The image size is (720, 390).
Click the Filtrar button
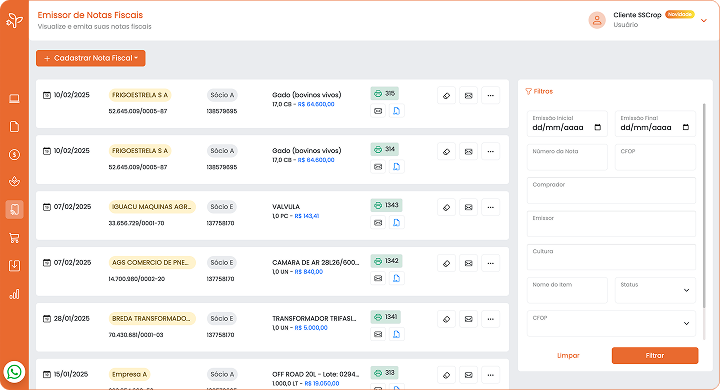tap(655, 356)
